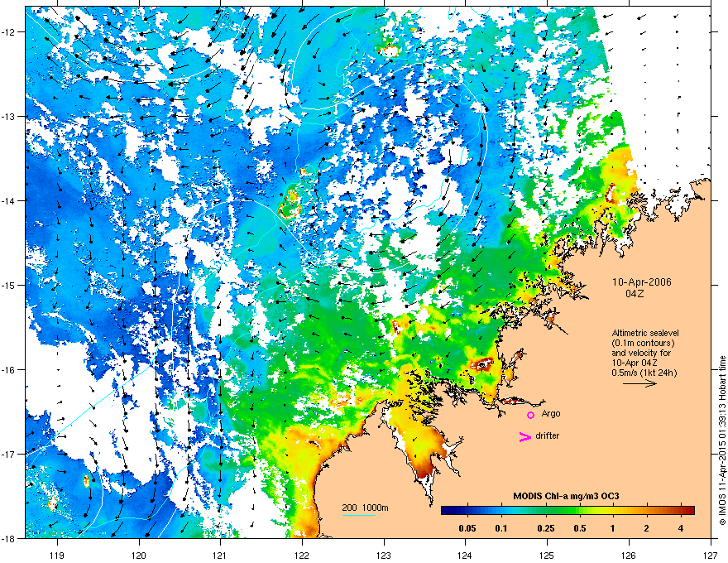This screenshot has width=728, height=563.
Task: Click the 'drifter' legend label
Action: pyautogui.click(x=548, y=435)
